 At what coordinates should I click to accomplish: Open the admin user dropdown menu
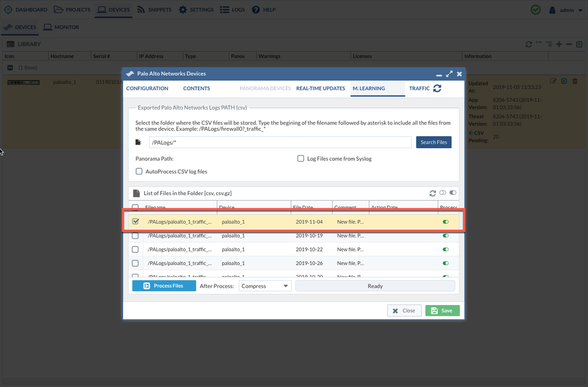(x=566, y=10)
